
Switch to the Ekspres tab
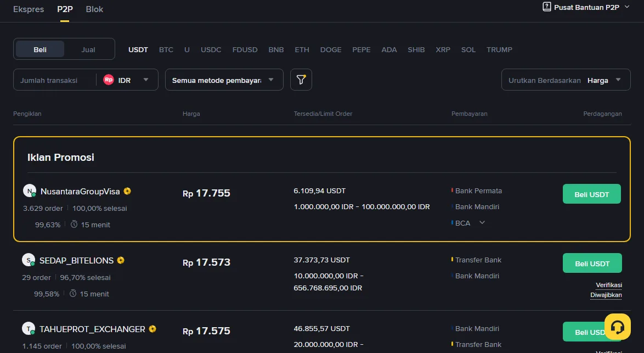point(29,9)
